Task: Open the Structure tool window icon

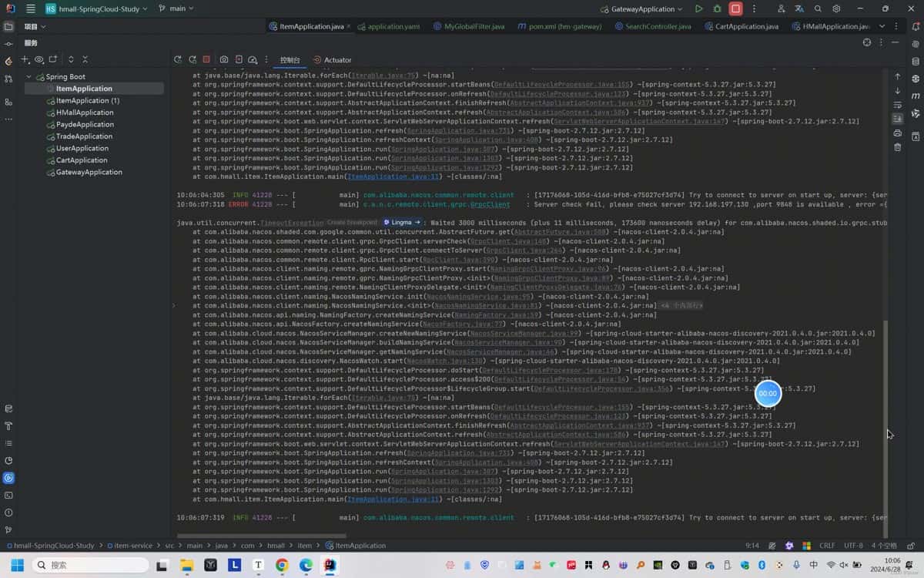Action: (x=8, y=102)
